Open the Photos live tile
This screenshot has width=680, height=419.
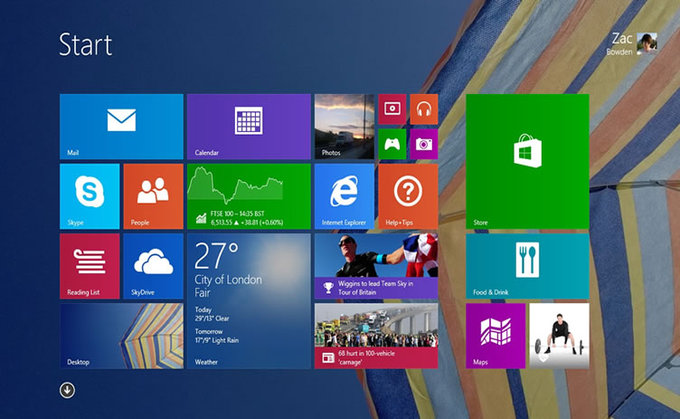[x=343, y=126]
